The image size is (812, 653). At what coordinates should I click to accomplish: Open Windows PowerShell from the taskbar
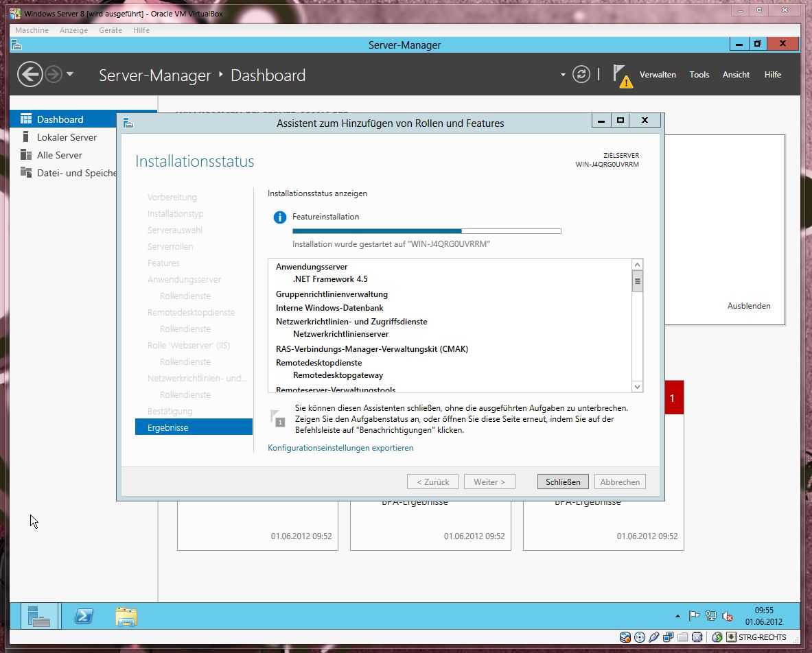pyautogui.click(x=84, y=617)
